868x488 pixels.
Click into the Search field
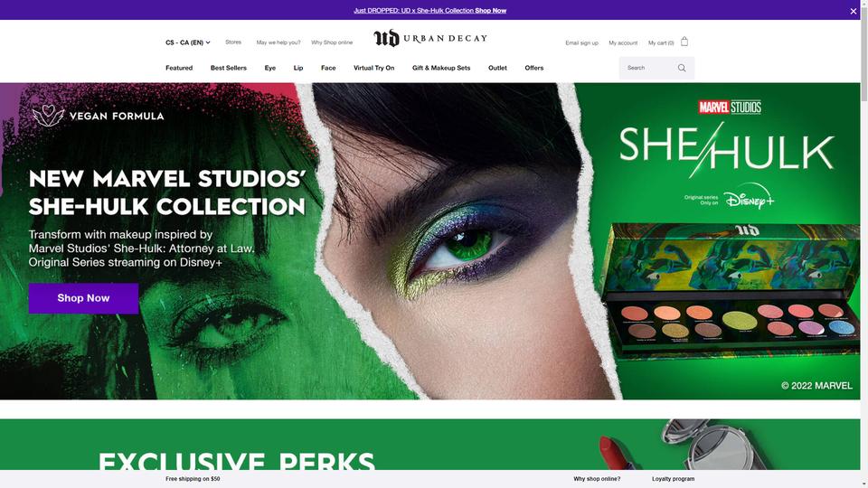click(647, 68)
